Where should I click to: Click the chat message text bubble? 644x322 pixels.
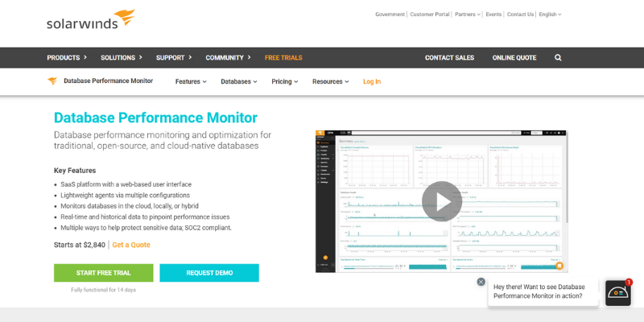point(543,291)
